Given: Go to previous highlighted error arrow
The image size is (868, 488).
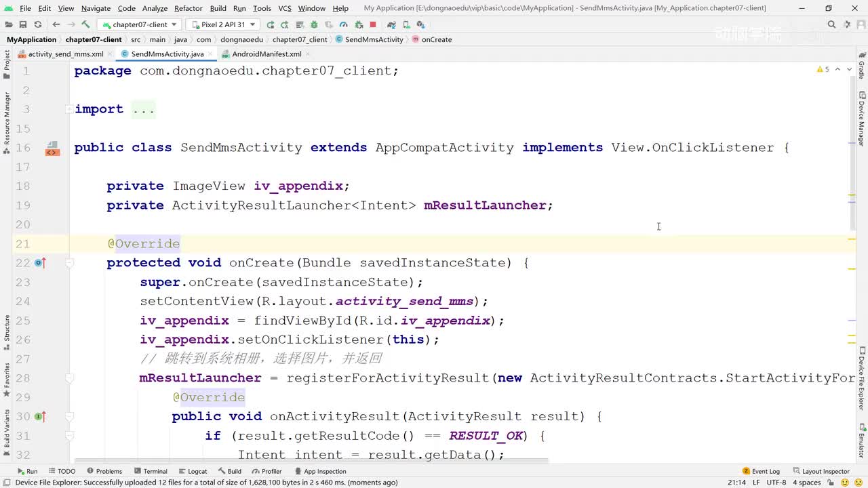Looking at the screenshot, I should point(837,69).
